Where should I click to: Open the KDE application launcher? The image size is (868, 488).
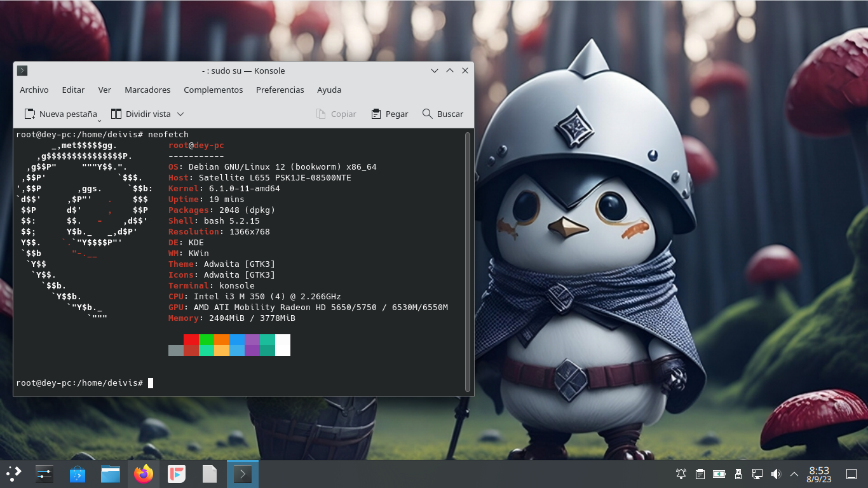point(13,474)
